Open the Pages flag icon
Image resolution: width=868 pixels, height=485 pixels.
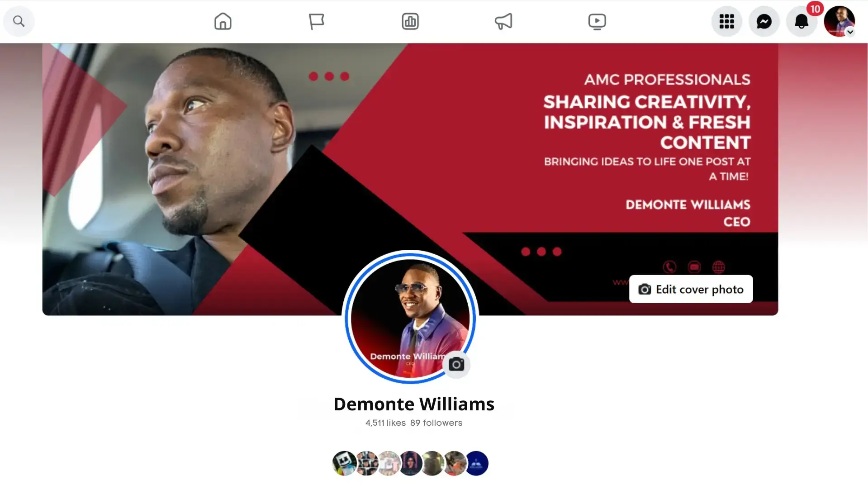[316, 21]
